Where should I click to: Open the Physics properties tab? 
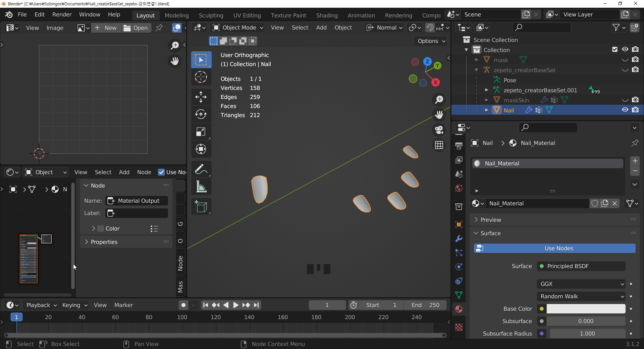click(x=459, y=267)
